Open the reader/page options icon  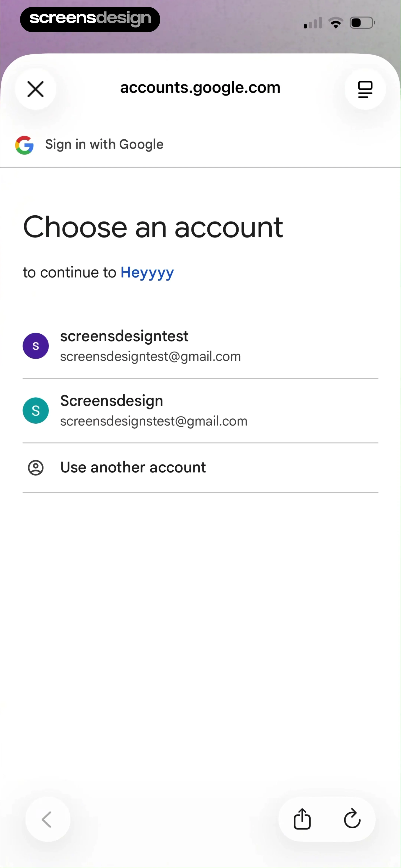click(x=365, y=89)
